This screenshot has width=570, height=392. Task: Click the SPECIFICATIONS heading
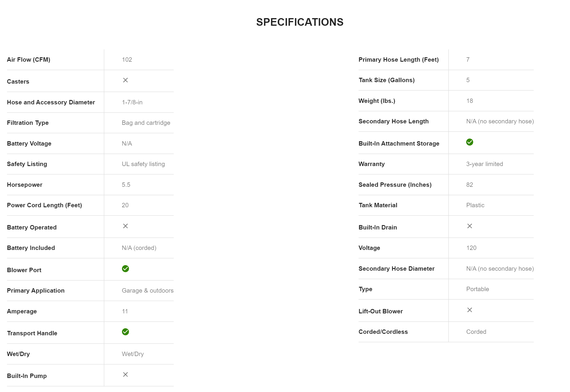click(x=299, y=22)
